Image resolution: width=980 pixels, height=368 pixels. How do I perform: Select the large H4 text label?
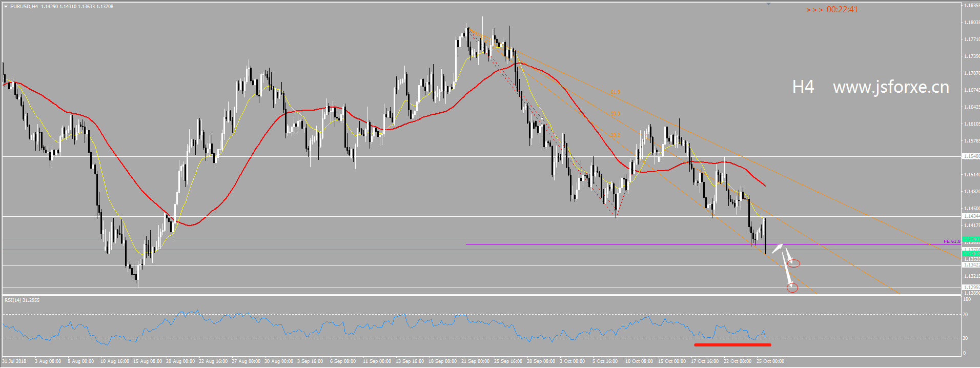pos(803,87)
